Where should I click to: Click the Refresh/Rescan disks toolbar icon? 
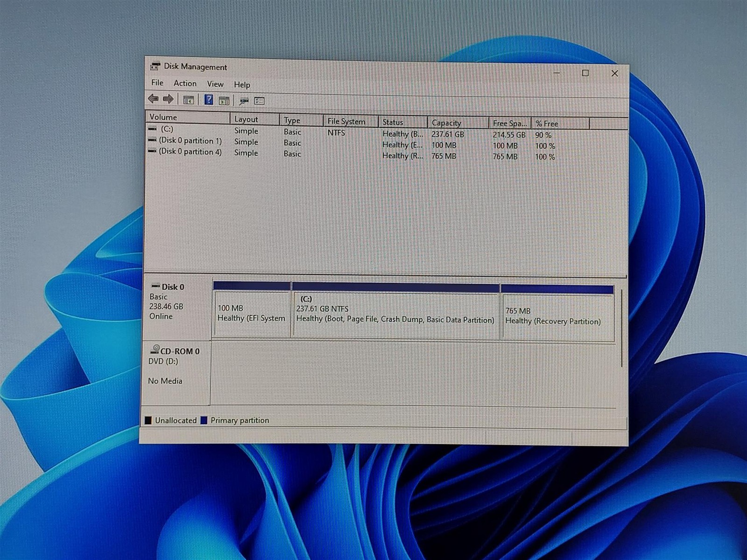point(244,101)
